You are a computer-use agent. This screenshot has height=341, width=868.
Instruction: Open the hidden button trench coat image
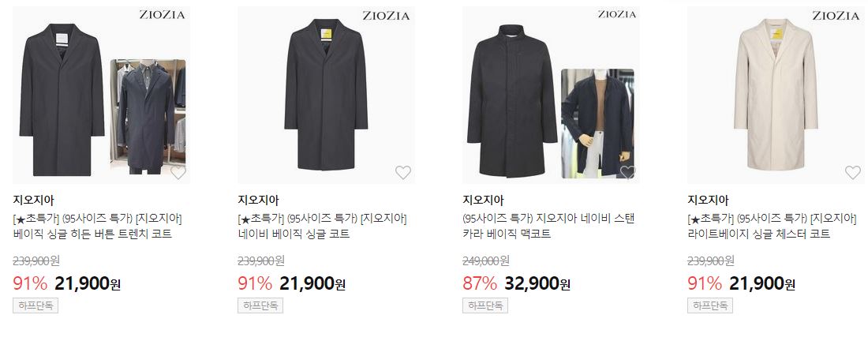pos(101,95)
